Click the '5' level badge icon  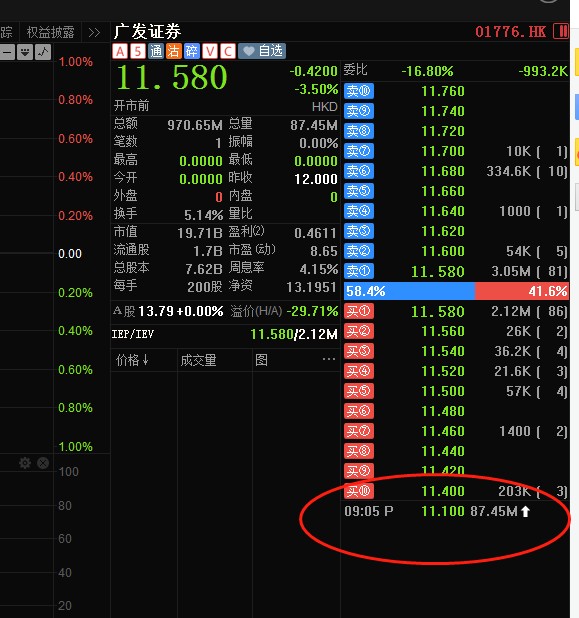tap(138, 51)
